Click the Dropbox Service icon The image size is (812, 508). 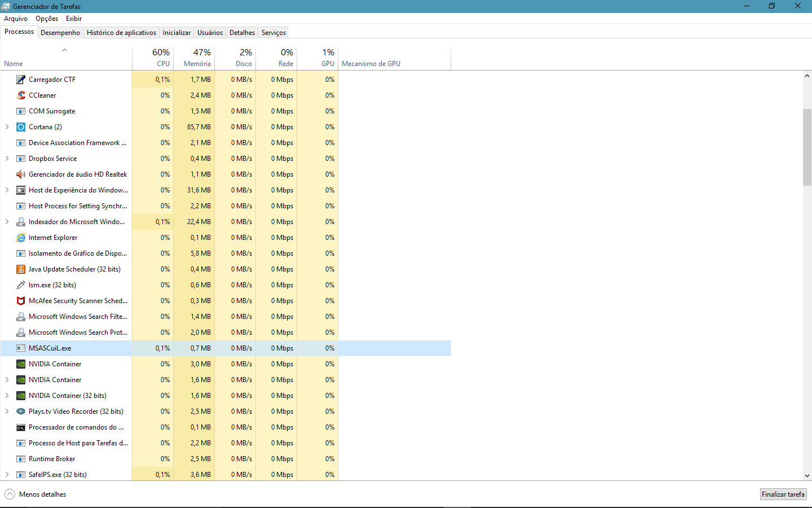point(21,159)
